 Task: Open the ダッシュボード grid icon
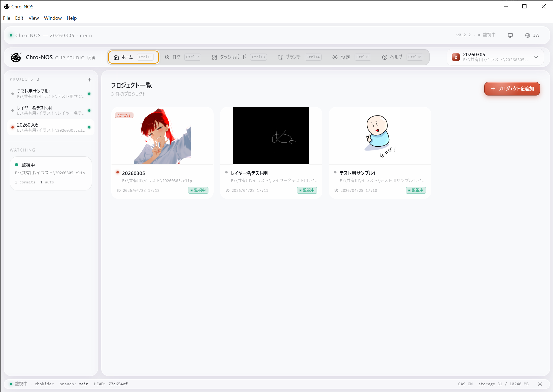tap(214, 57)
